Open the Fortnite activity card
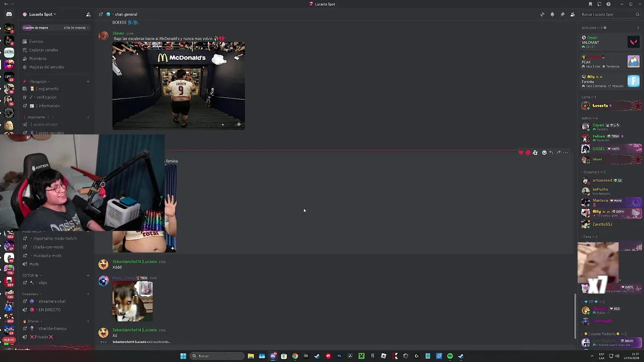 [x=610, y=81]
